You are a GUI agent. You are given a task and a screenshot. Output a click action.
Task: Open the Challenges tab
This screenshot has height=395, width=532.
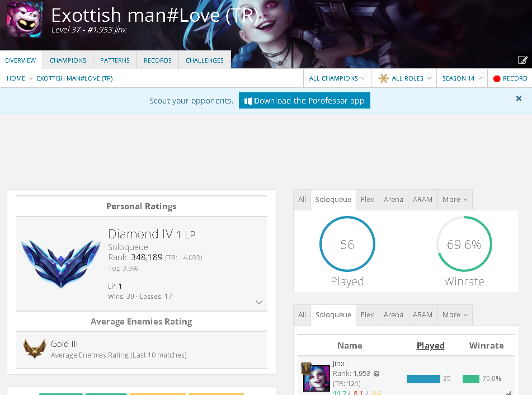click(205, 60)
